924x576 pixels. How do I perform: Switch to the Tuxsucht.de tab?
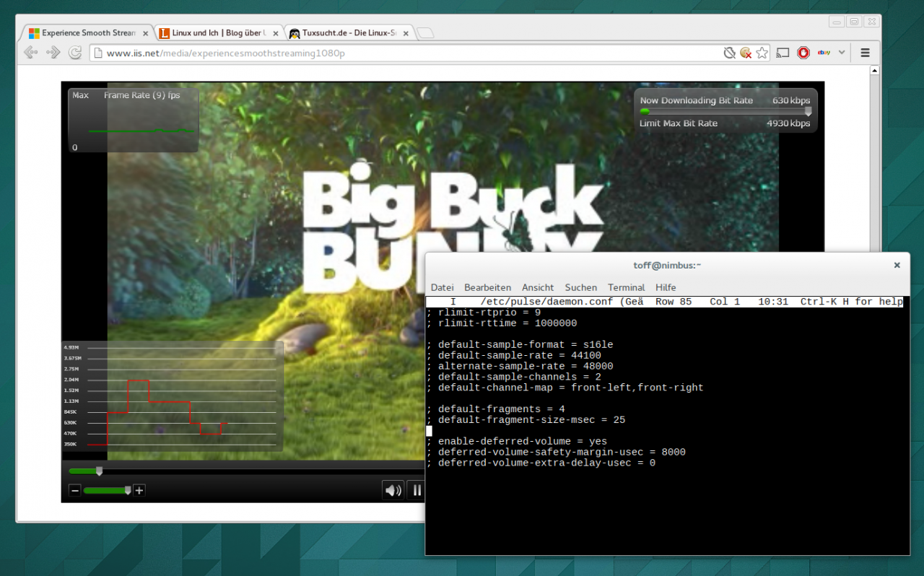click(x=349, y=33)
